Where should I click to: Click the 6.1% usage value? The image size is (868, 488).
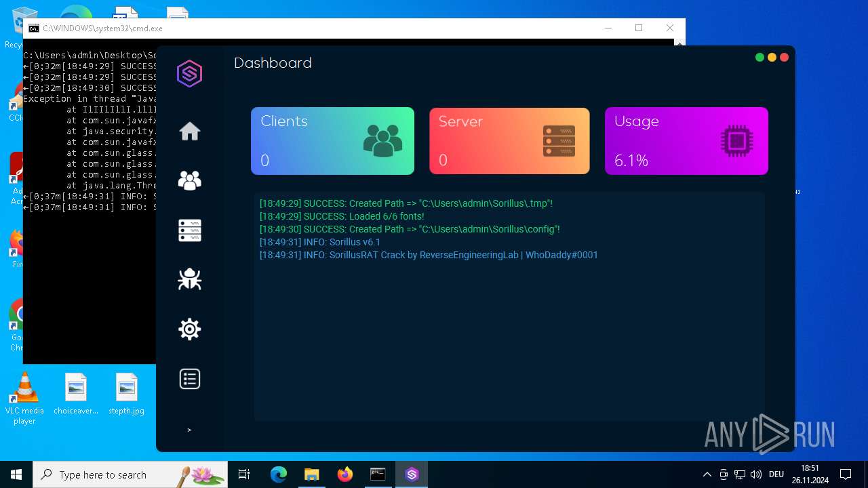(631, 161)
